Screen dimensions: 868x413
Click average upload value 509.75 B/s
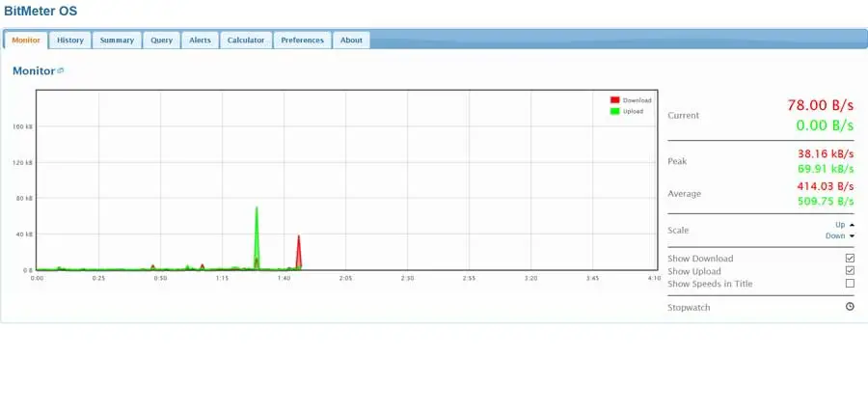pos(826,201)
